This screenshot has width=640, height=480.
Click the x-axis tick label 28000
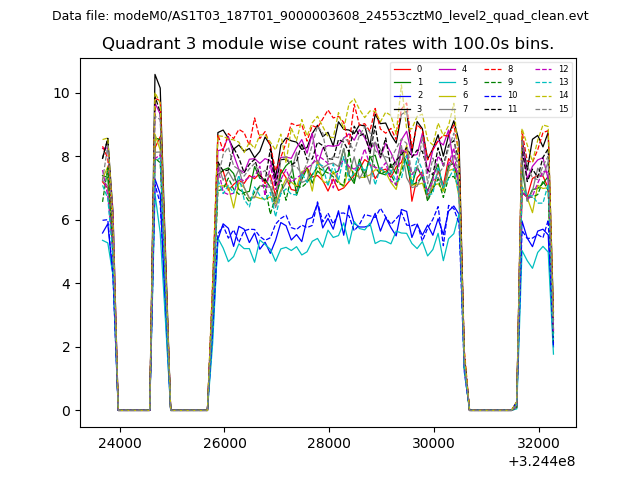click(x=329, y=441)
